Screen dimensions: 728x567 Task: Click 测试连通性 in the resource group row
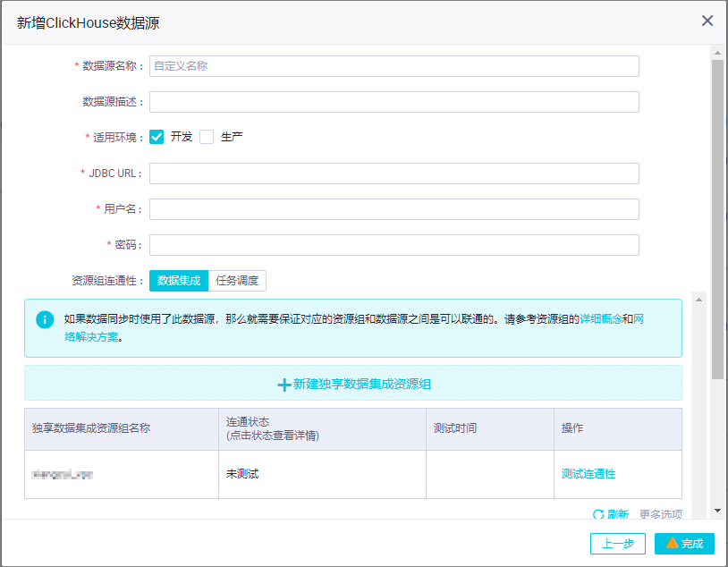point(588,474)
